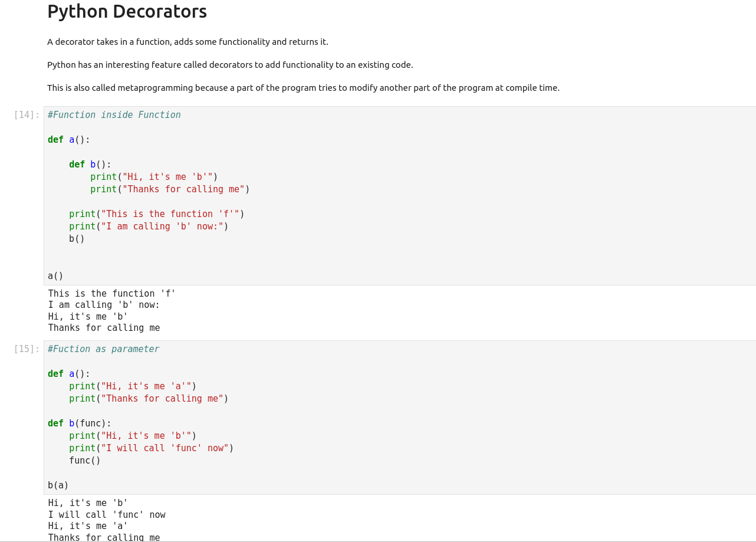Click the nested "def b():" line in cell 14

90,165
